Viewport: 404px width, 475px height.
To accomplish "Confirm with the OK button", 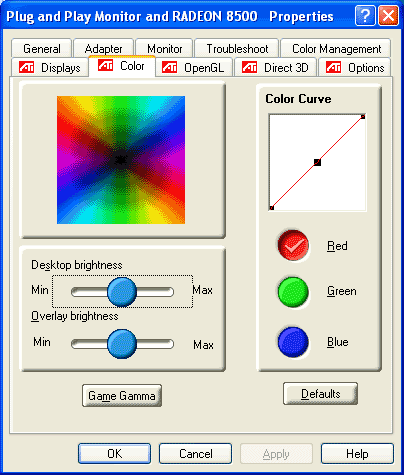I will click(x=114, y=454).
